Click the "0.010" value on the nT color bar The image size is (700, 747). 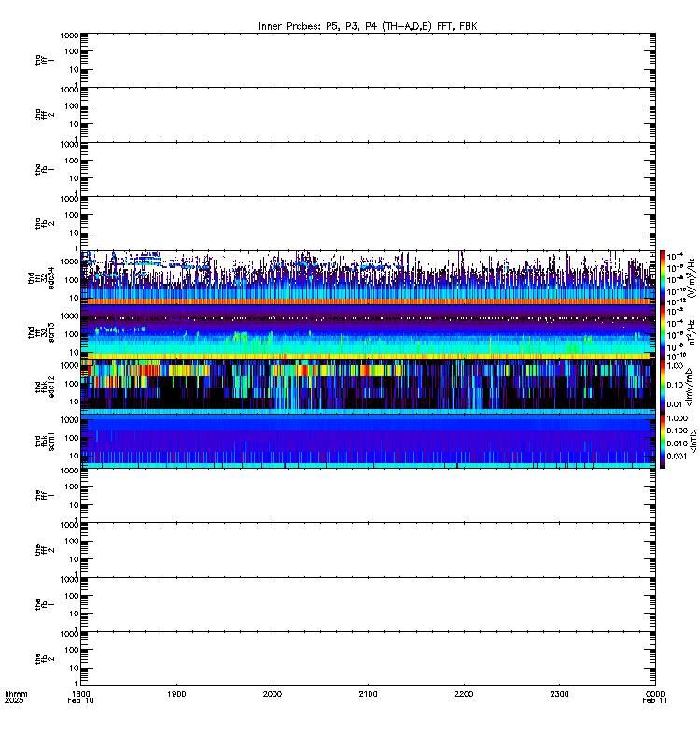(677, 444)
